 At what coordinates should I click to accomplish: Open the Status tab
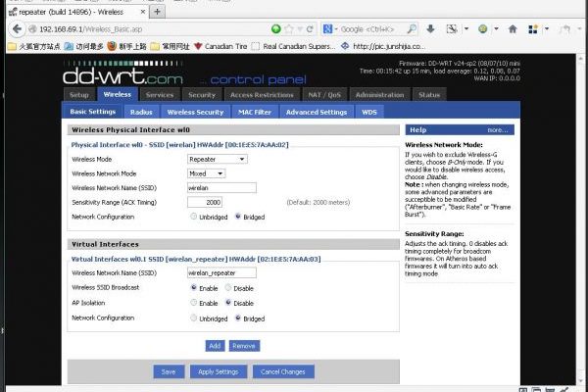(x=429, y=95)
